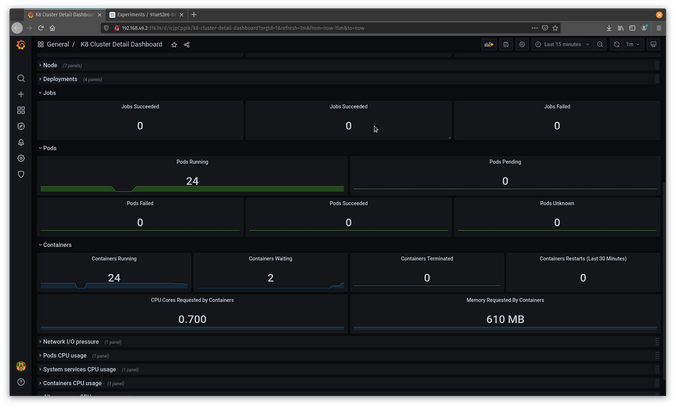The height and width of the screenshot is (406, 675).
Task: Click the Pods Running panel title
Action: pyautogui.click(x=192, y=162)
